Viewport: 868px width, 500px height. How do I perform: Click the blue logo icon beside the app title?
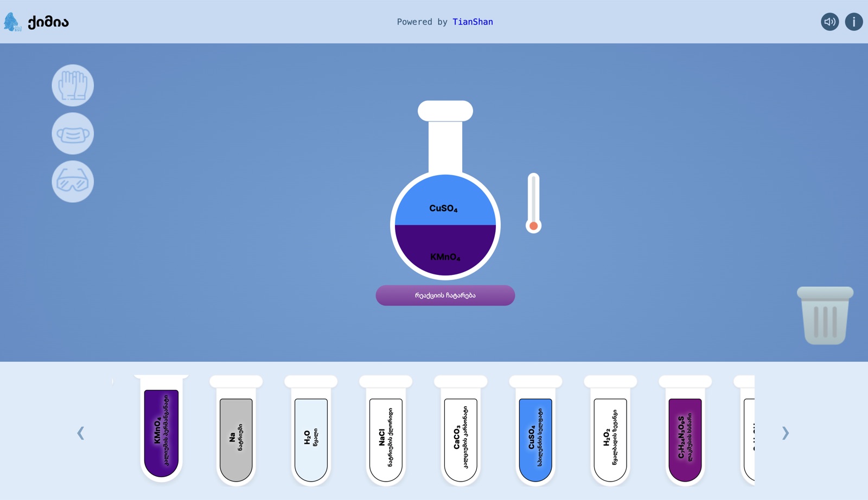pos(12,22)
